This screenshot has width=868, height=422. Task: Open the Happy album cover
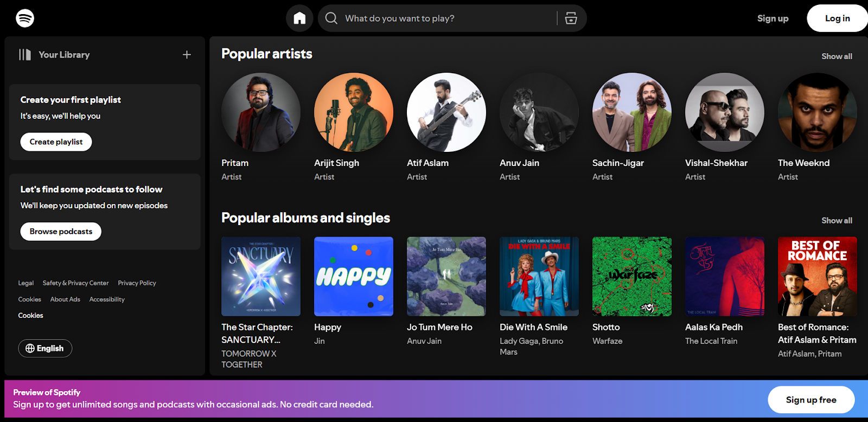354,277
